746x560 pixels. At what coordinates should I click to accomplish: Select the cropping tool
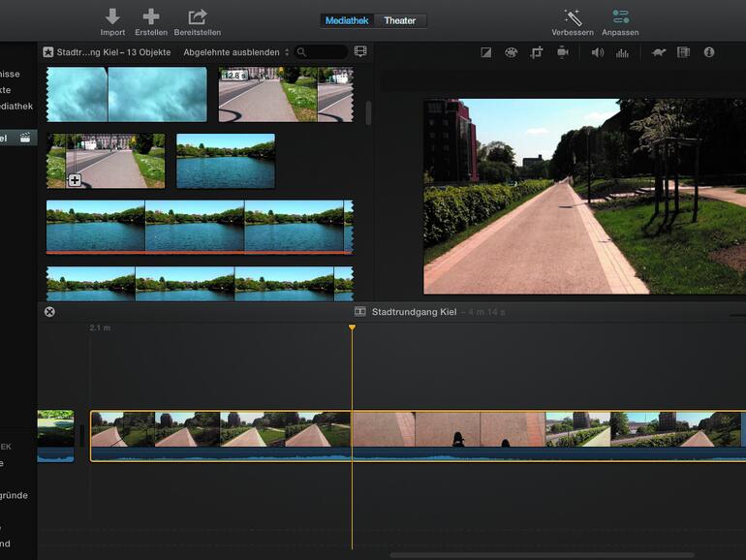pos(536,52)
